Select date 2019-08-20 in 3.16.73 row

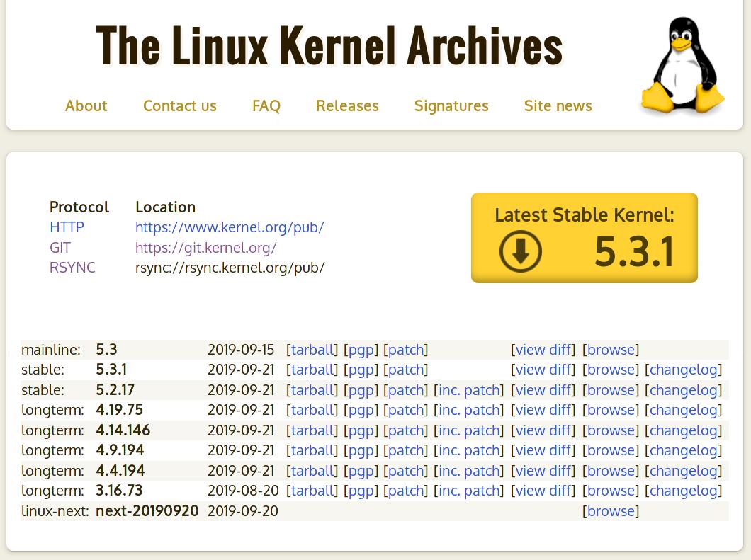[x=243, y=491]
